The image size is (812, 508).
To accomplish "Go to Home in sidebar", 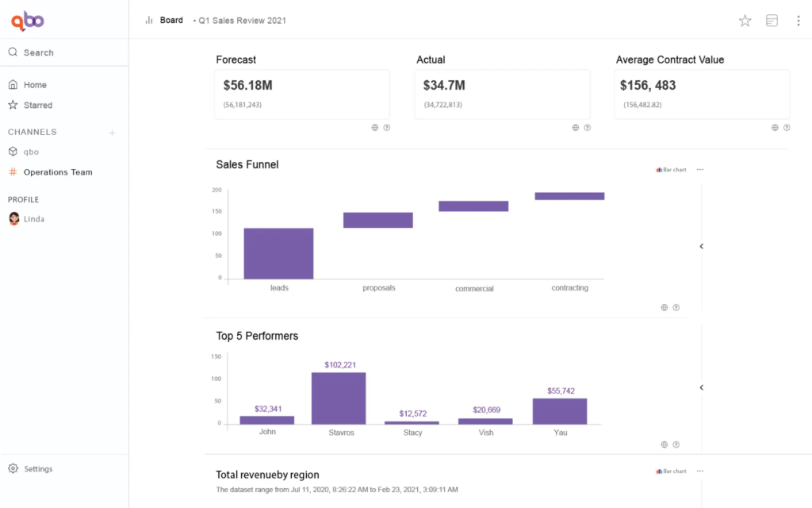I will (35, 85).
